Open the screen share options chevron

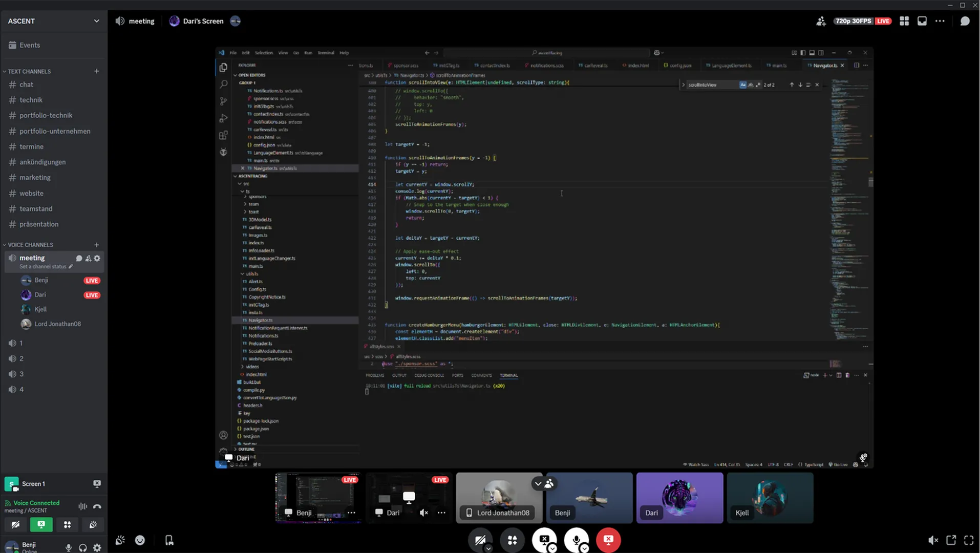point(552,548)
